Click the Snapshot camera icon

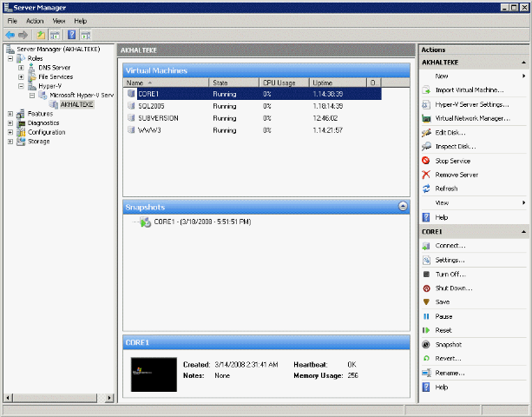click(x=426, y=344)
